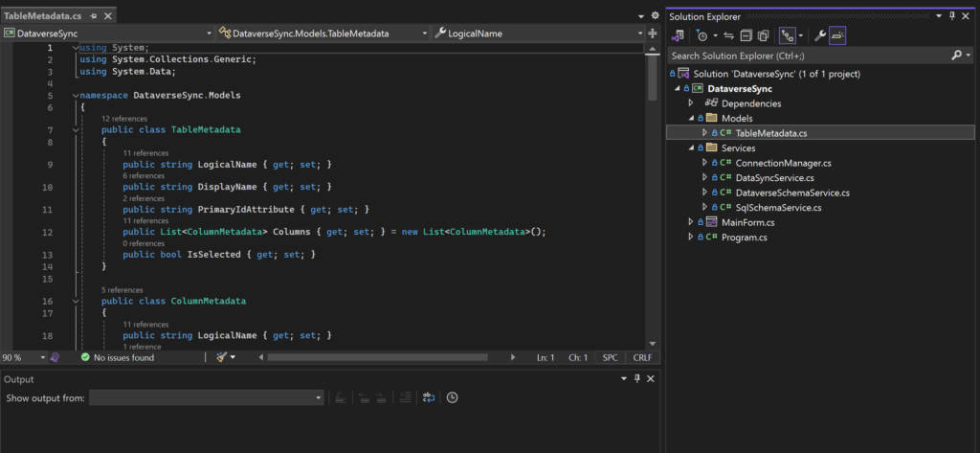Click the Search Solution Explorer box
This screenshot has width=980, height=453.
coord(808,56)
